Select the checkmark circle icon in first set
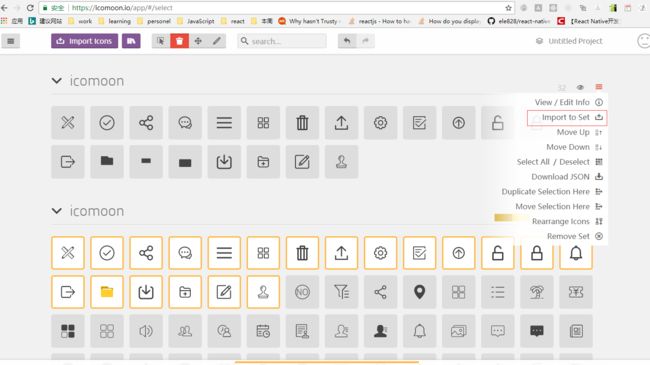Viewport: 650px width, 365px height. click(x=107, y=122)
